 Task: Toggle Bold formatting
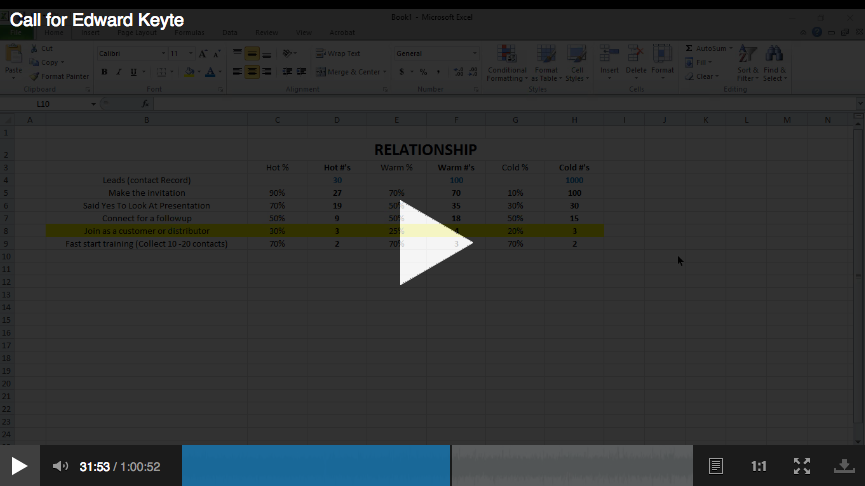pyautogui.click(x=104, y=72)
